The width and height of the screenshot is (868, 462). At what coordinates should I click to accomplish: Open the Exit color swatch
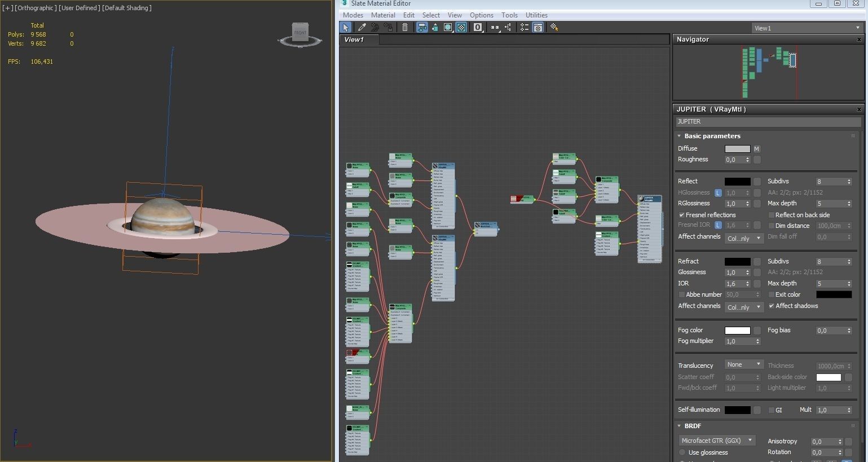coord(834,294)
